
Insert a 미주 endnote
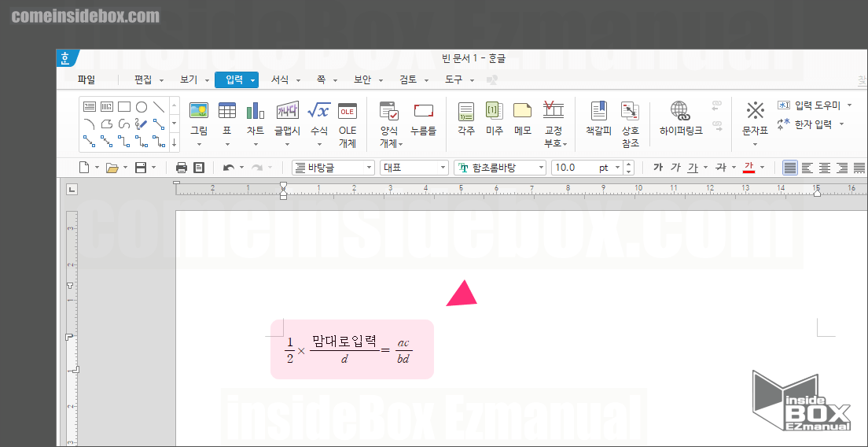pos(495,120)
